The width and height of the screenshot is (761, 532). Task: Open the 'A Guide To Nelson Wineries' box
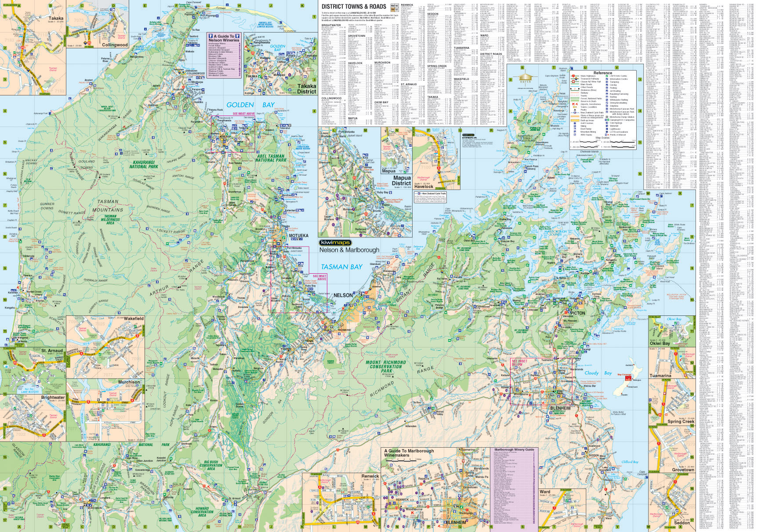point(224,55)
